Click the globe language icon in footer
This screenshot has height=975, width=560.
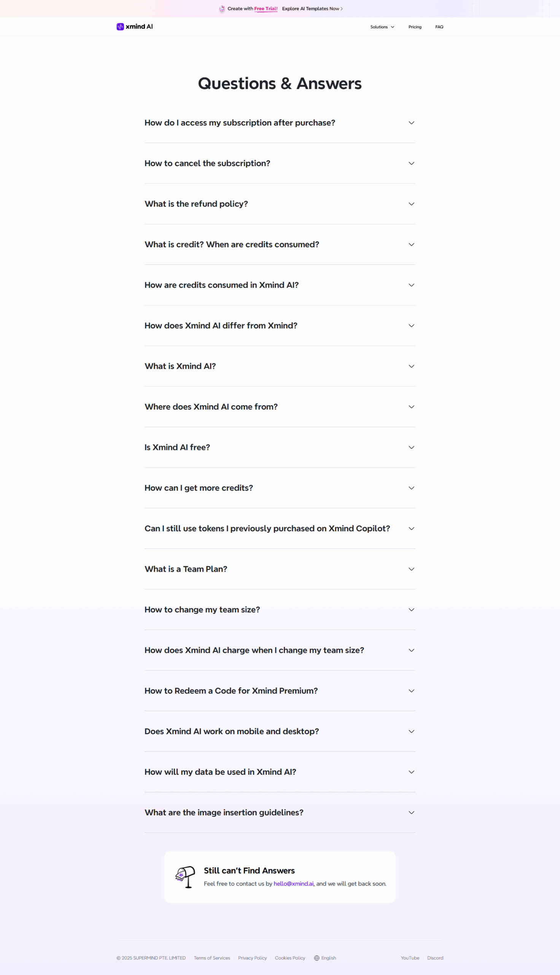(317, 958)
